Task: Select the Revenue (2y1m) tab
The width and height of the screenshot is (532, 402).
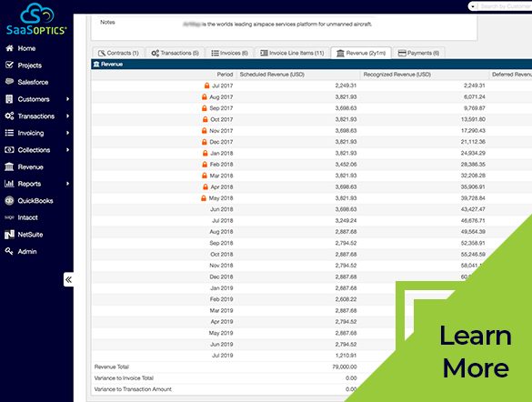Action: pos(361,53)
